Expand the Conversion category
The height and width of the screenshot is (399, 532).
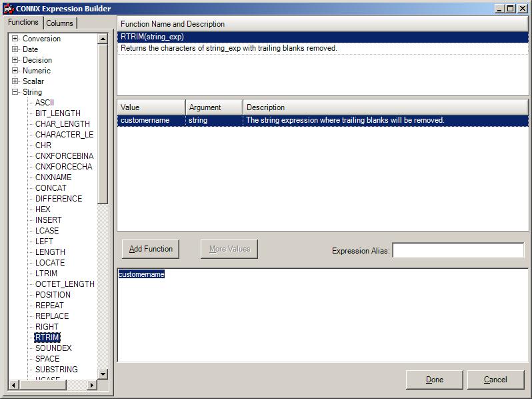15,39
